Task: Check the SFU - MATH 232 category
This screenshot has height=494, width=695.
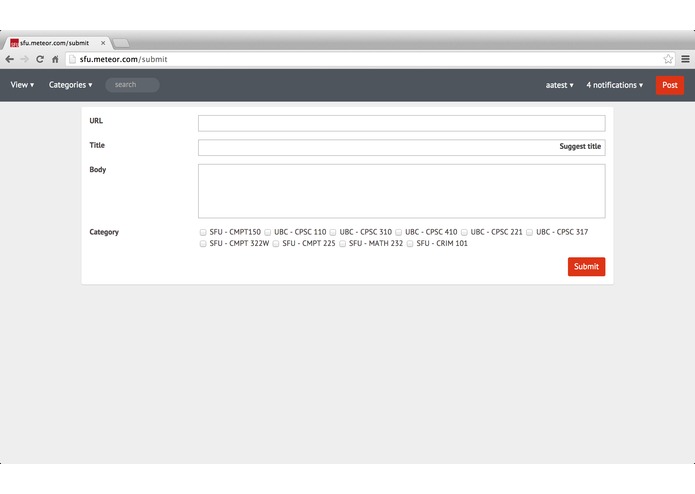Action: (343, 244)
